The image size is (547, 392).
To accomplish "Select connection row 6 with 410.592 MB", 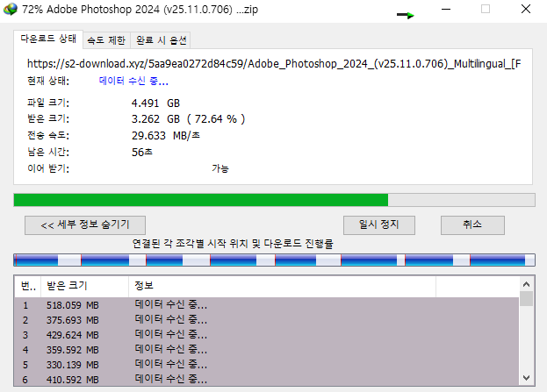I will pyautogui.click(x=267, y=379).
